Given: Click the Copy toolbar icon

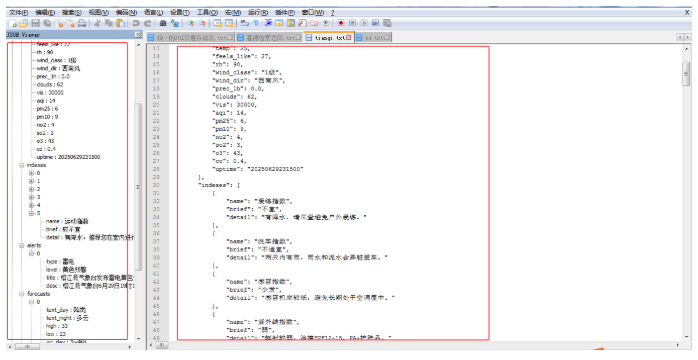Looking at the screenshot, I should click(x=110, y=23).
